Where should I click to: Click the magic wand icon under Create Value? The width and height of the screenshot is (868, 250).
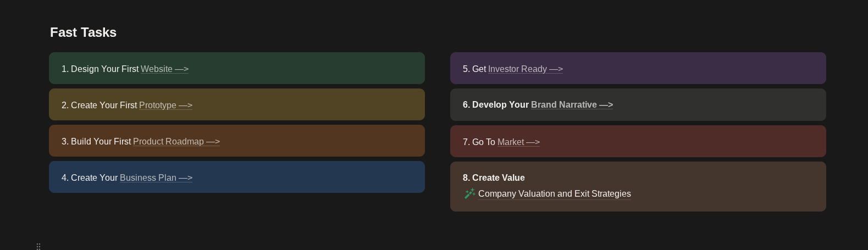point(469,193)
